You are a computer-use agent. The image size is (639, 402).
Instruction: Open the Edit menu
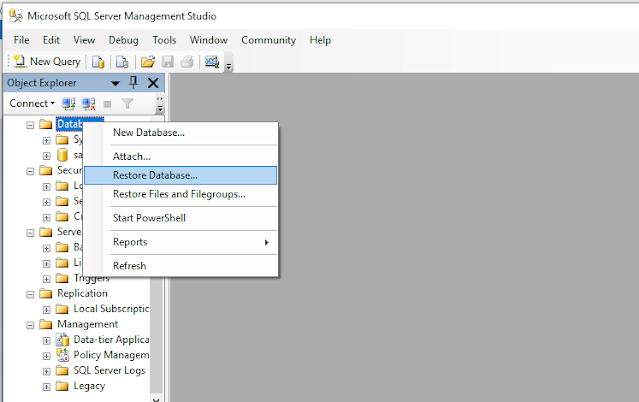coord(51,40)
